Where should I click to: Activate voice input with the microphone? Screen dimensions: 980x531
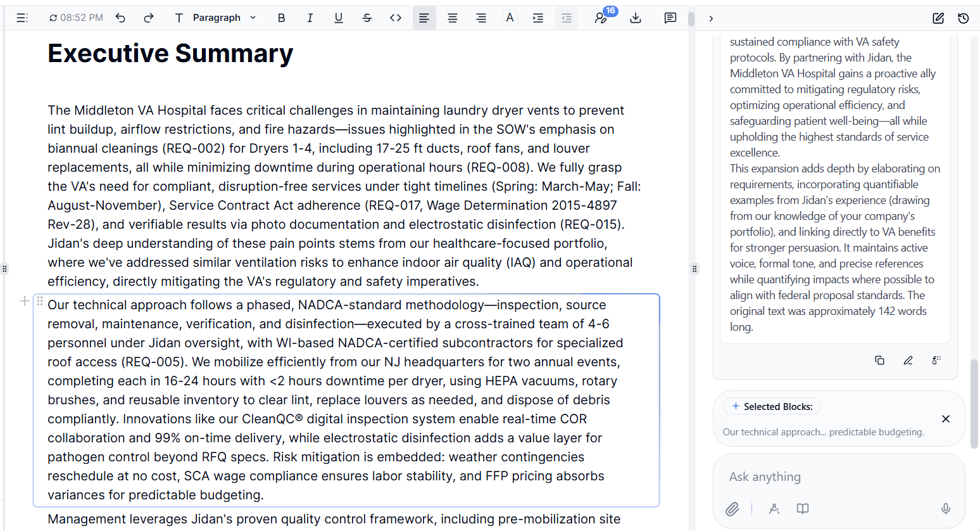tap(945, 509)
